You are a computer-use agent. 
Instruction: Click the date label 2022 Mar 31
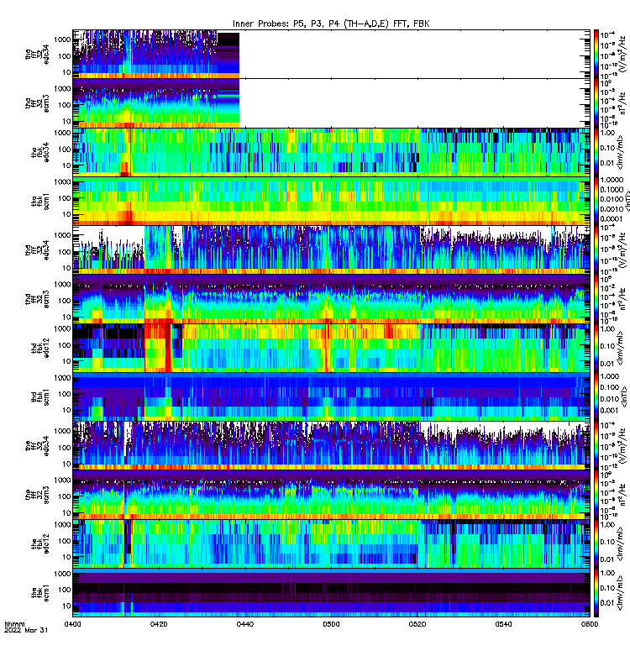pyautogui.click(x=26, y=630)
